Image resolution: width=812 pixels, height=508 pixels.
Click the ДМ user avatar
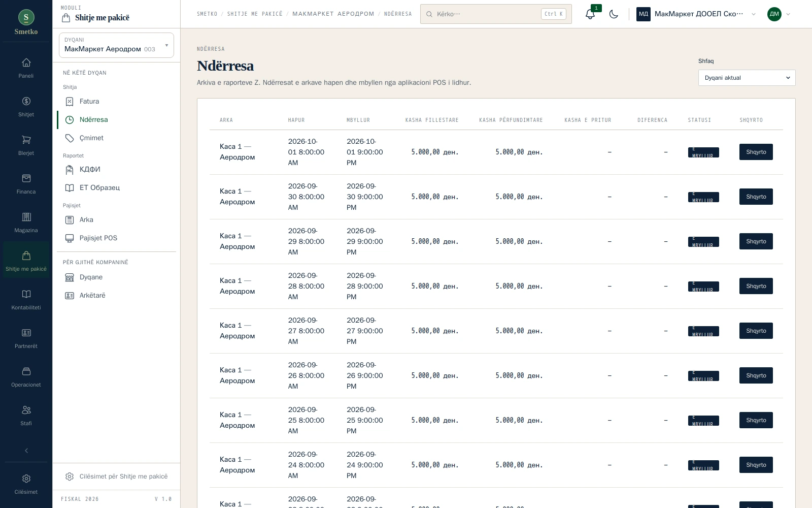[774, 14]
